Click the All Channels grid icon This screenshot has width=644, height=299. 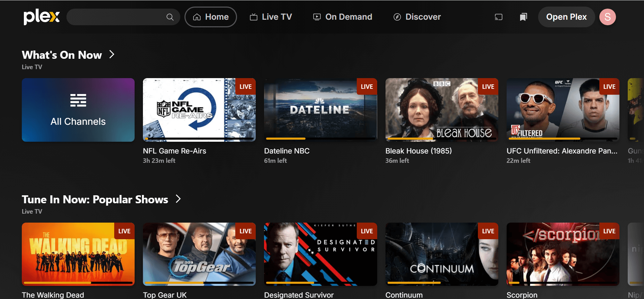[x=78, y=101]
